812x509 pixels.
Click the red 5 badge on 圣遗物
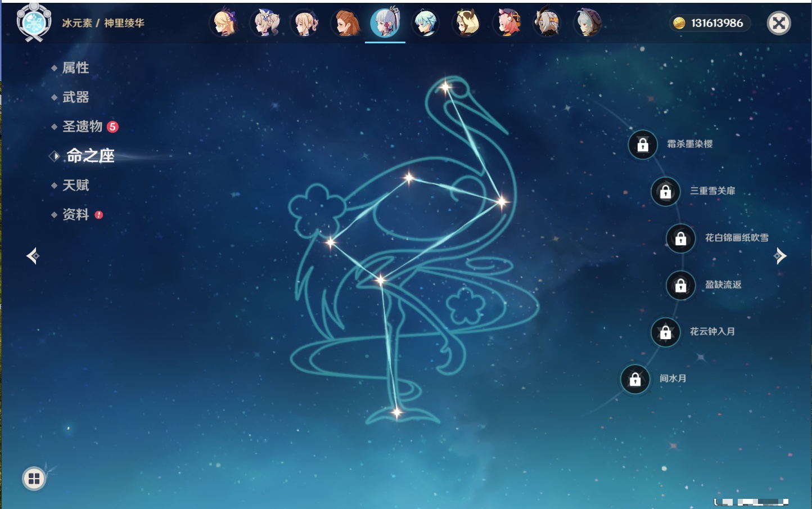click(x=112, y=127)
